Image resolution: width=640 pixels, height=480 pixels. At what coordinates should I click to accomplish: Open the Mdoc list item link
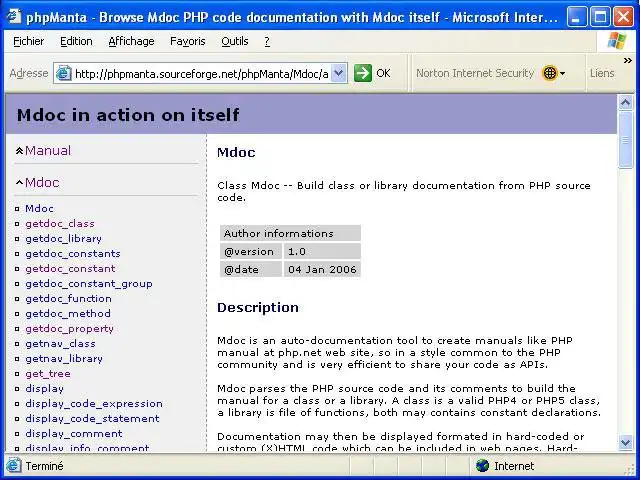[39, 209]
